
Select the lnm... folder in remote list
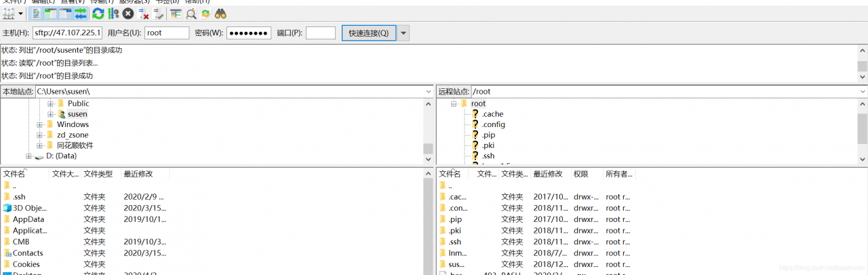(x=458, y=253)
